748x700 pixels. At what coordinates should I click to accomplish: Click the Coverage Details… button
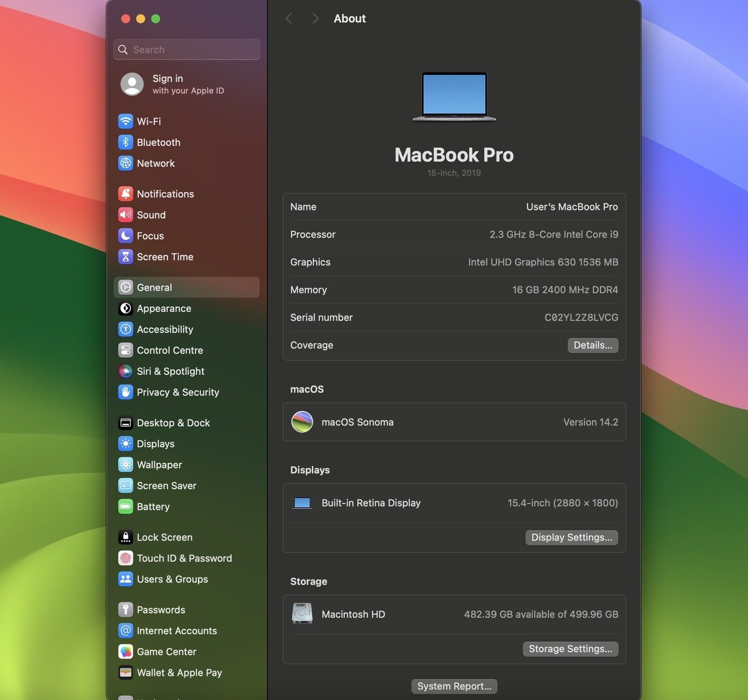[593, 345]
